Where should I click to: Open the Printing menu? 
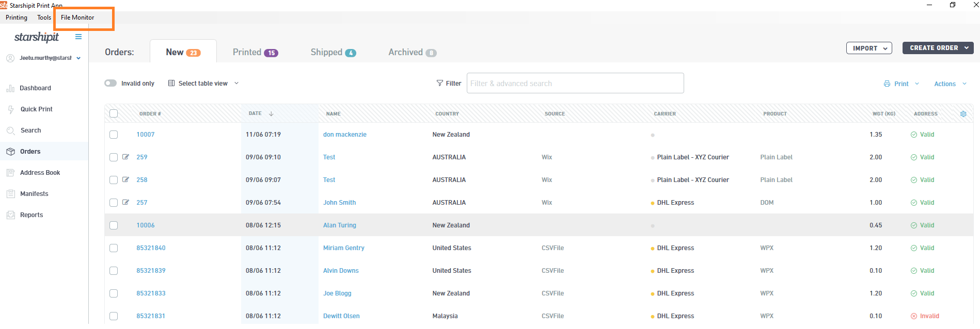click(17, 18)
